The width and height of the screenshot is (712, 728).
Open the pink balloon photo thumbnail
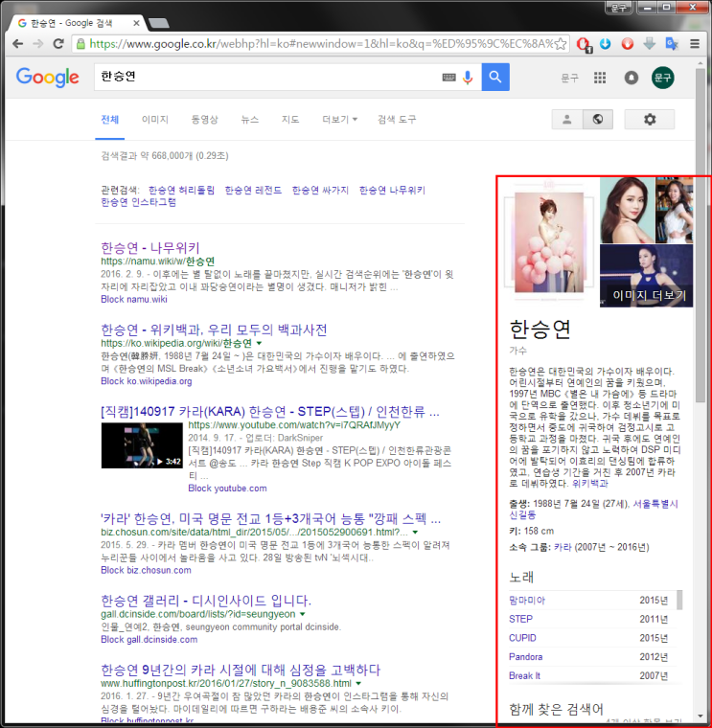point(549,242)
